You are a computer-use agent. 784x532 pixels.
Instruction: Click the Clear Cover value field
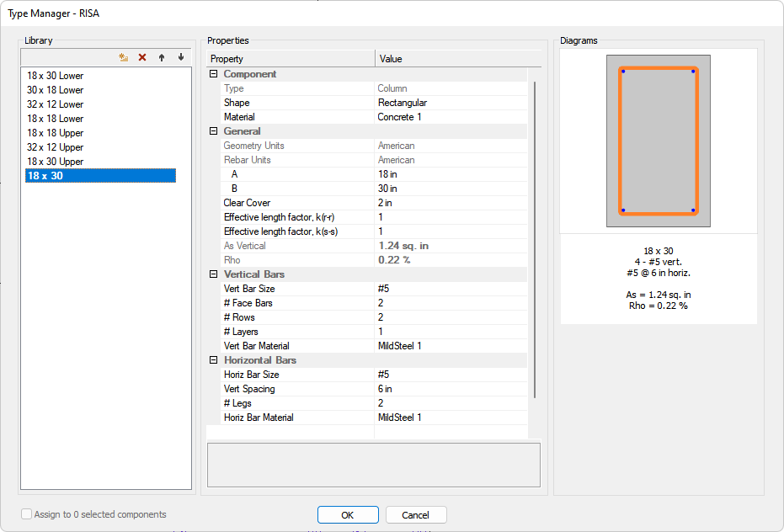tap(451, 203)
